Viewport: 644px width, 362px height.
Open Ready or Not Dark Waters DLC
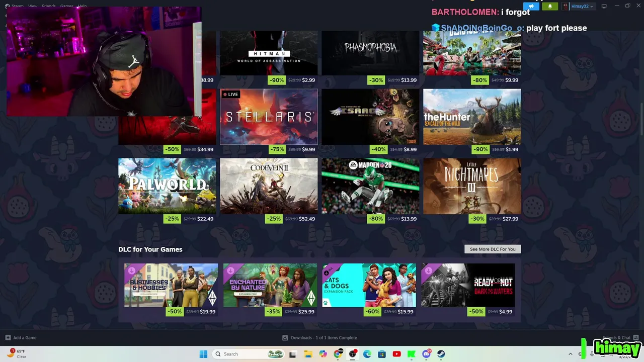468,285
